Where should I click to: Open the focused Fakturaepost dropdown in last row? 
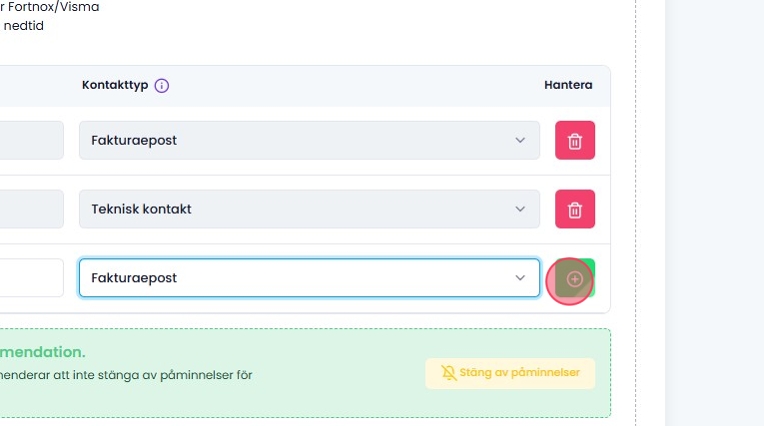point(300,278)
